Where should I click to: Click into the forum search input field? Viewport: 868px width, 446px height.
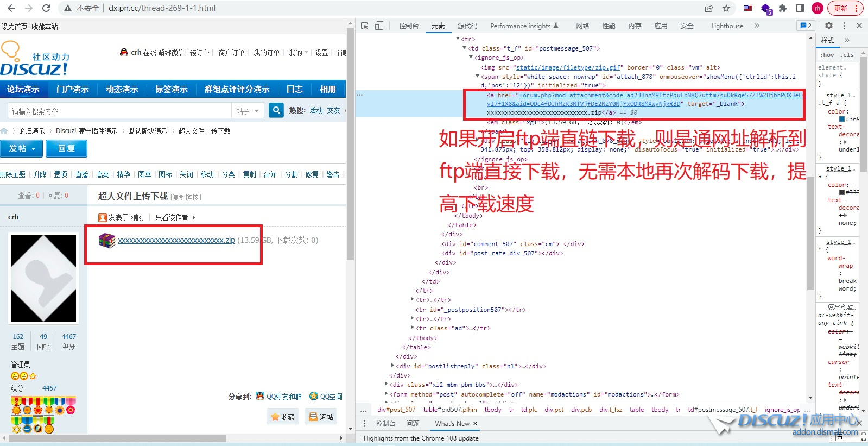click(x=119, y=111)
